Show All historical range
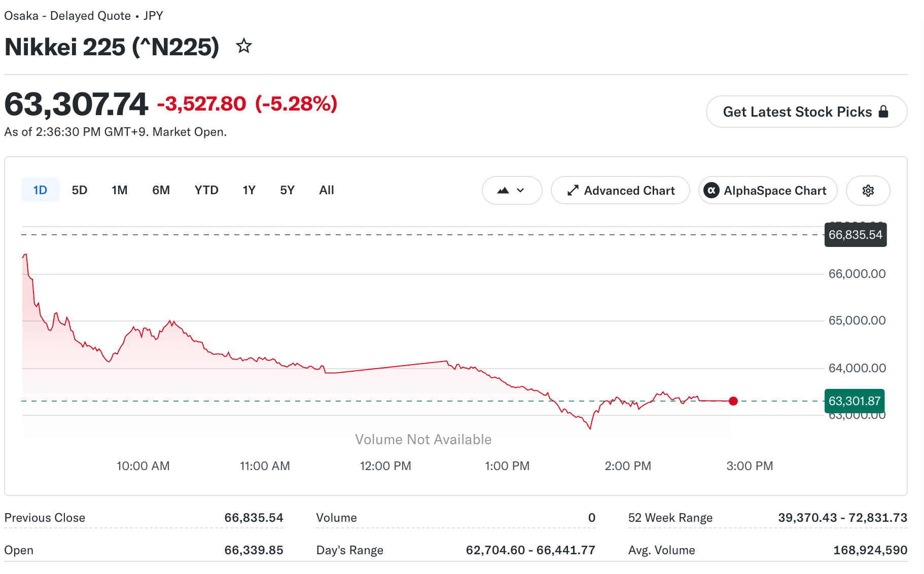This screenshot has width=924, height=574. point(327,190)
